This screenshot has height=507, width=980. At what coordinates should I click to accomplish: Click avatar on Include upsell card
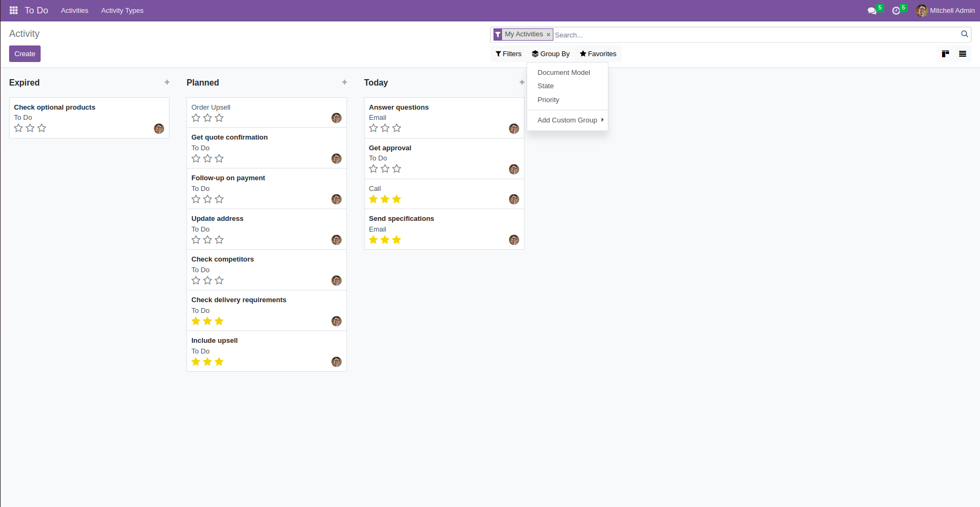[x=336, y=362]
